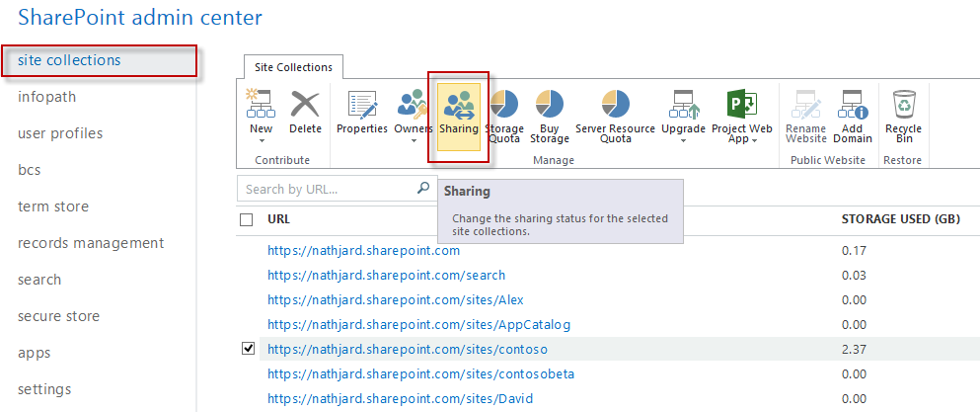
Task: Uncheck the contoso site collection checkbox
Action: click(x=248, y=349)
